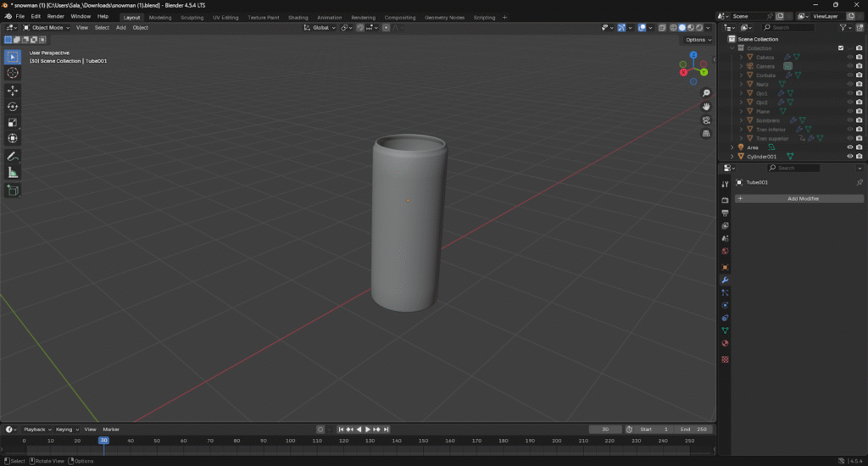
Task: Open the viewport Options button
Action: [x=697, y=40]
